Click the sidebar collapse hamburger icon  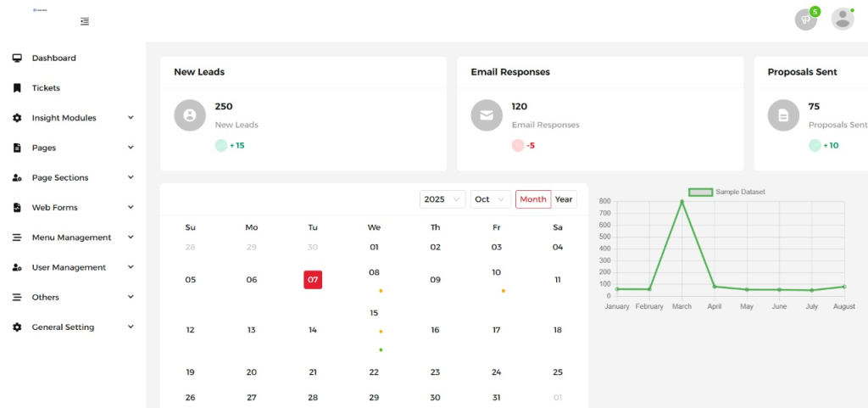(x=85, y=21)
